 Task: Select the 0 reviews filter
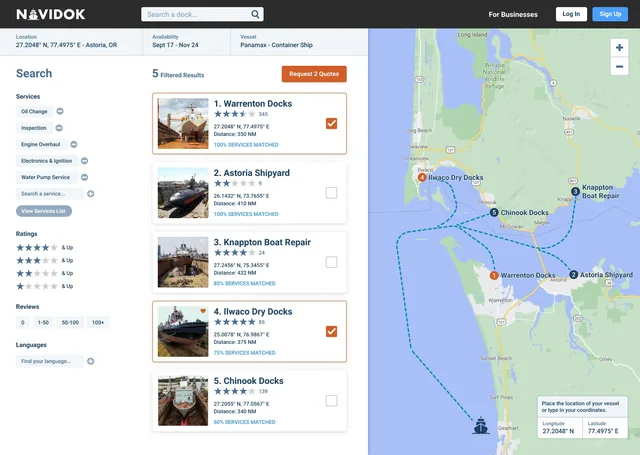point(23,322)
